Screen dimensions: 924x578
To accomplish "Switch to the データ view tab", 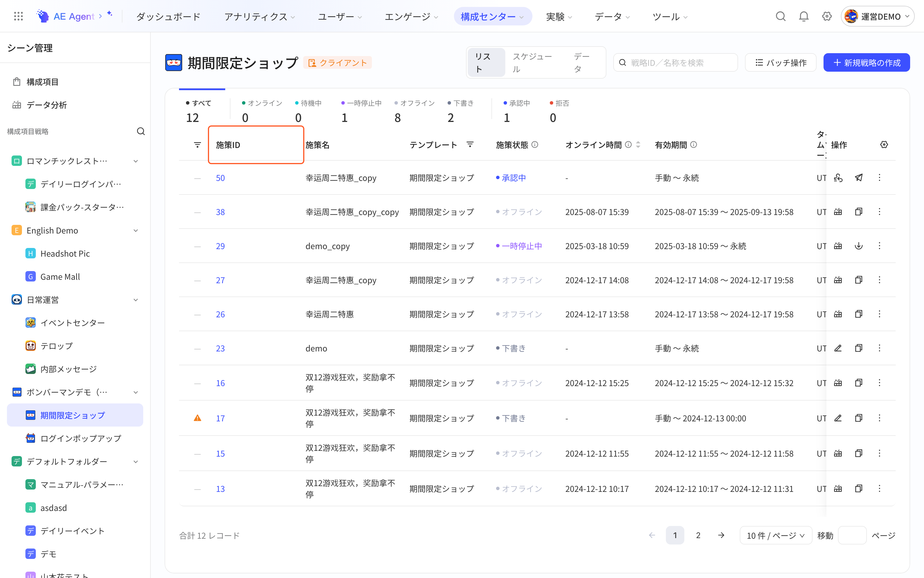I will tap(582, 63).
